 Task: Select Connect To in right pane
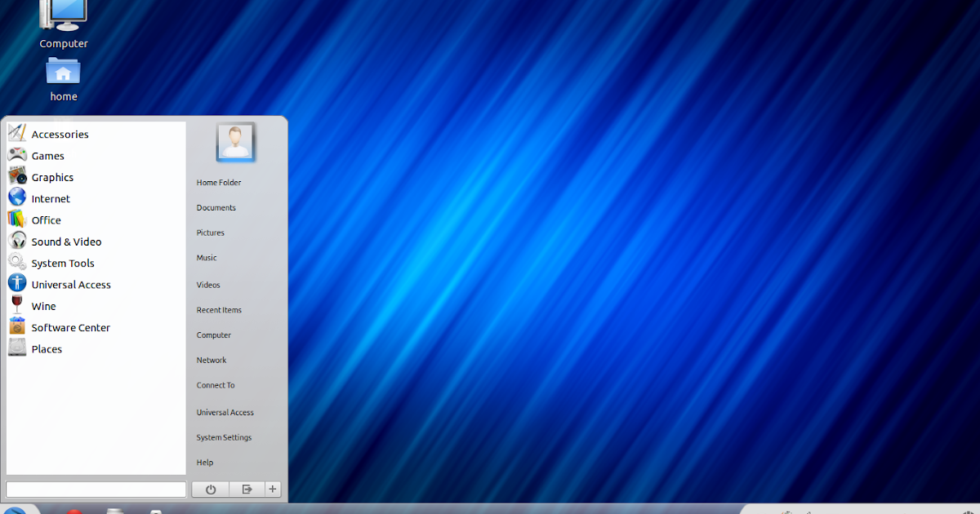coord(216,385)
